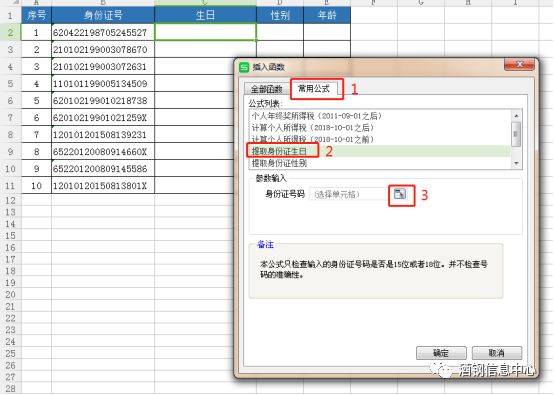Click the highlighted 生日 cell in row 2
The height and width of the screenshot is (395, 554).
pos(205,32)
